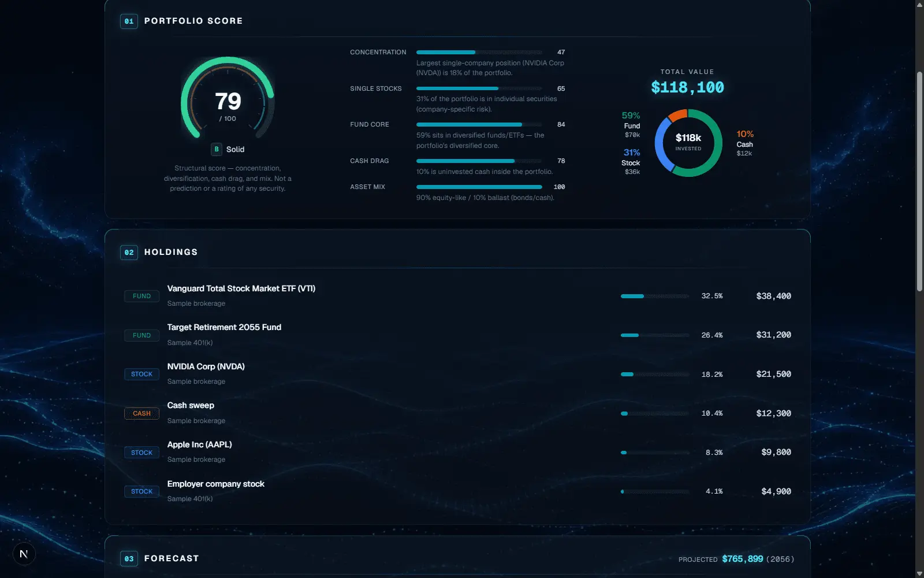
Task: Click the STOCK tag for Employer company stock
Action: [x=141, y=491]
